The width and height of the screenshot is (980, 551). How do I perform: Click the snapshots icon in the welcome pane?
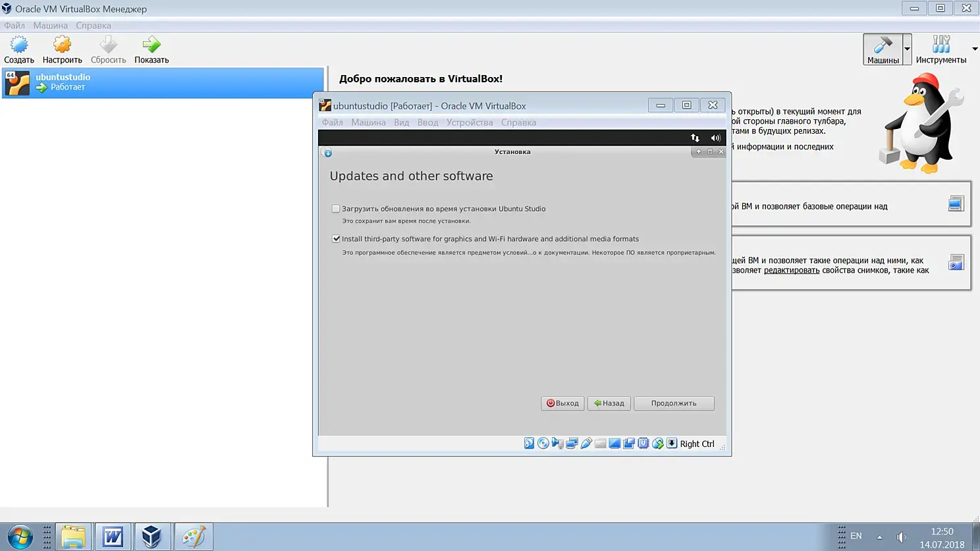[x=956, y=263]
